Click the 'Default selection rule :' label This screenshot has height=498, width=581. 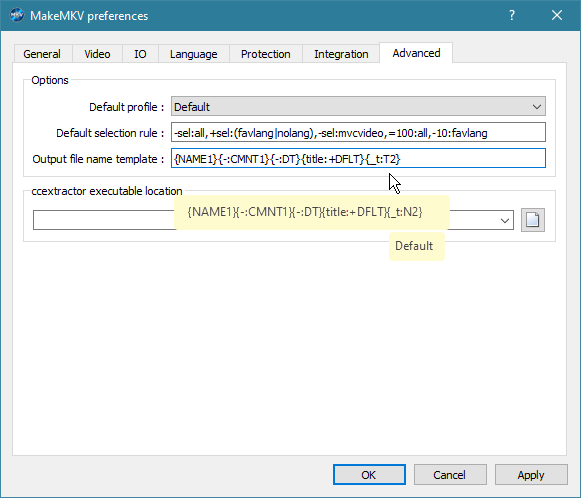tap(110, 133)
